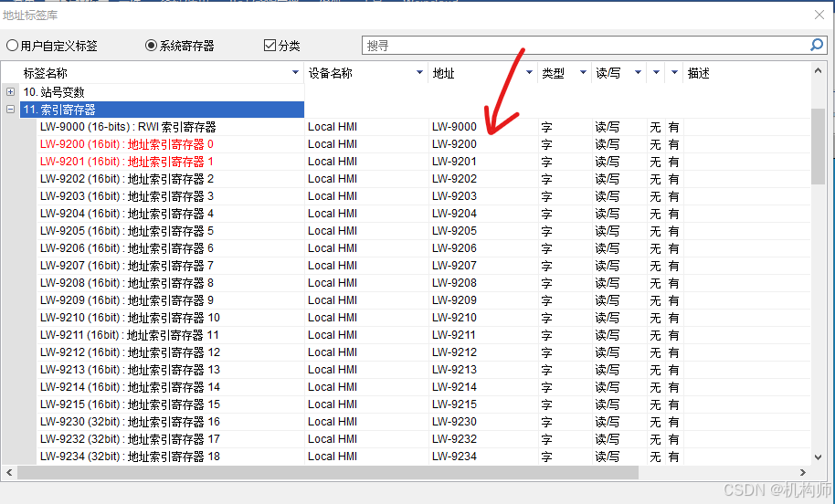Image resolution: width=835 pixels, height=504 pixels.
Task: Click the 地址 column header text
Action: tap(444, 73)
